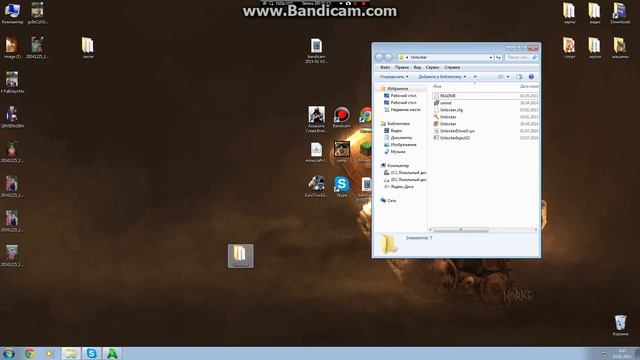640x360 pixels.
Task: Open the Вид menu
Action: [x=417, y=67]
